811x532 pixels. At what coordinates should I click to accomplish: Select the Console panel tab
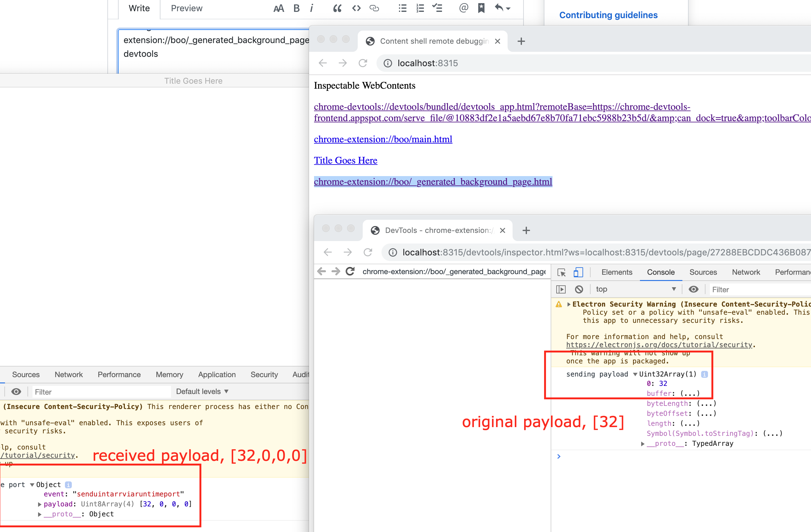click(661, 272)
